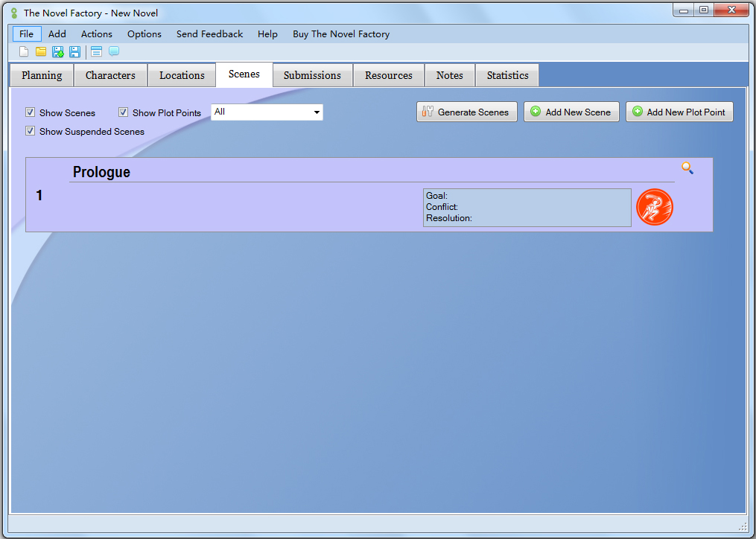The height and width of the screenshot is (539, 756).
Task: Open a novel with the yellow folder icon
Action: point(41,51)
